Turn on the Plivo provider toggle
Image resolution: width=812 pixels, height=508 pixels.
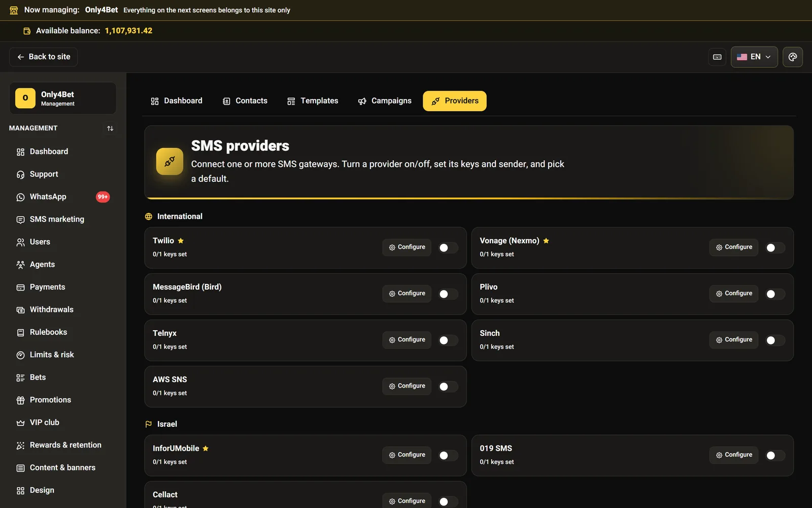click(774, 294)
